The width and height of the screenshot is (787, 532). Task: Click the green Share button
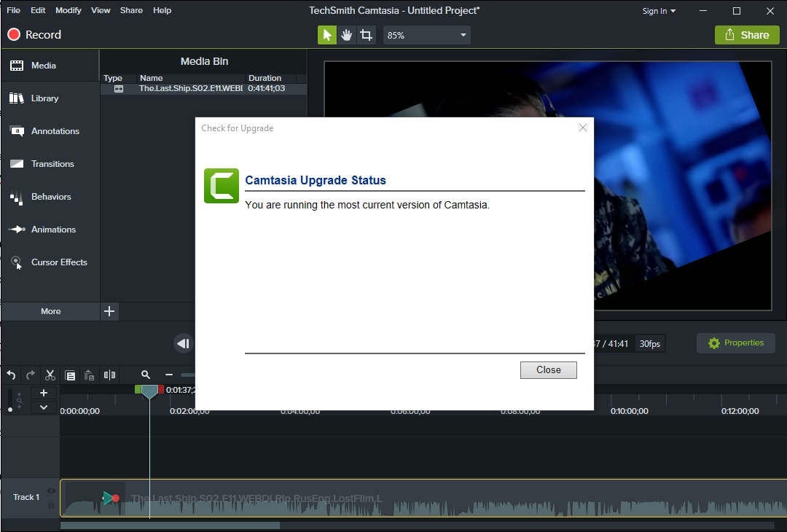747,35
